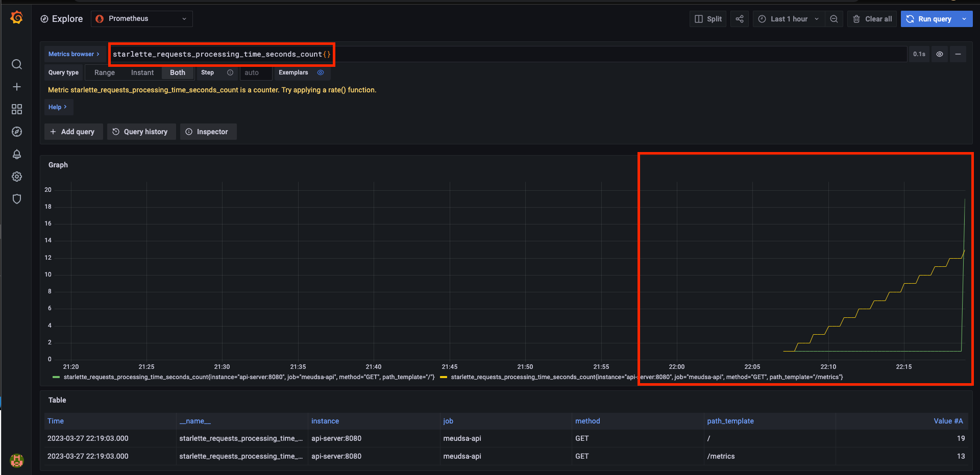980x475 pixels.
Task: Open the Search dashboards icon
Action: point(17,64)
